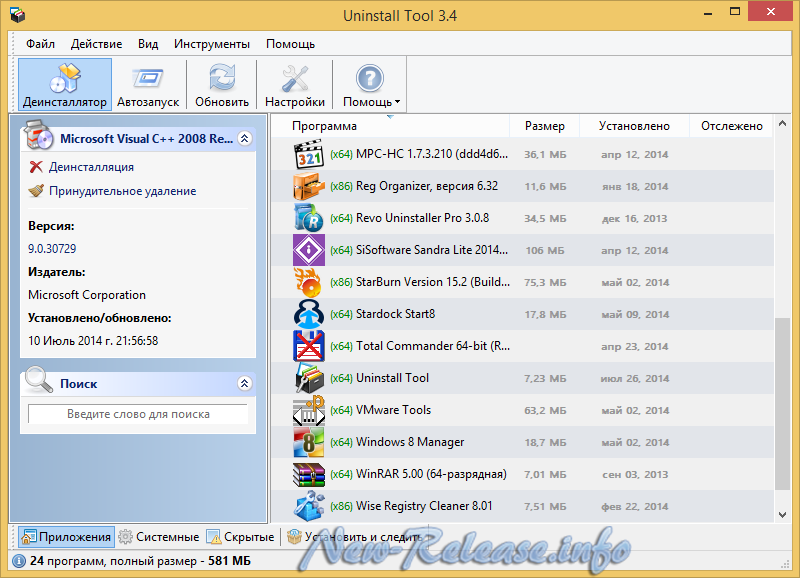Screen dimensions: 800x578
Task: Select the Windows 8 Manager icon
Action: (309, 442)
